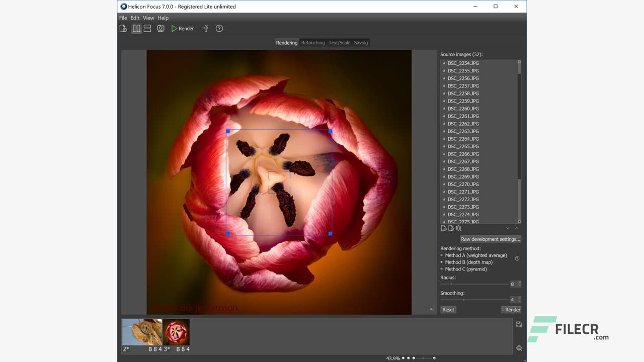Share results via the Facebook icon
This screenshot has width=644, height=362.
tap(206, 28)
